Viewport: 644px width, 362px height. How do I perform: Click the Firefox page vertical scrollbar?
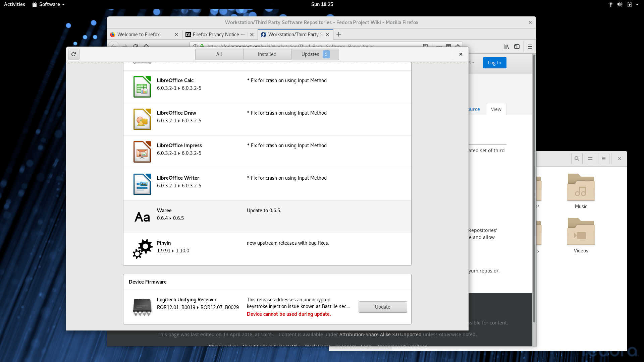pos(534,188)
